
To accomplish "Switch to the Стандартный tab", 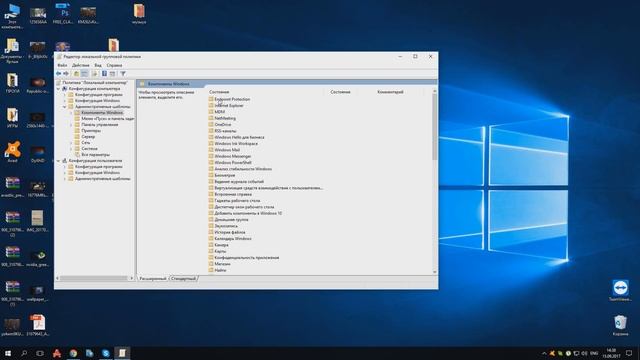I will pos(183,278).
